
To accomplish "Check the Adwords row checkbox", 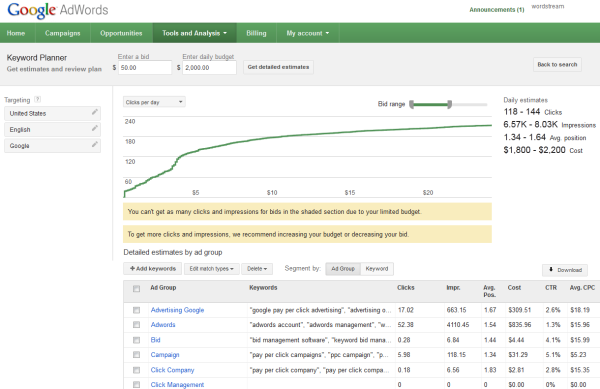I will click(x=136, y=324).
